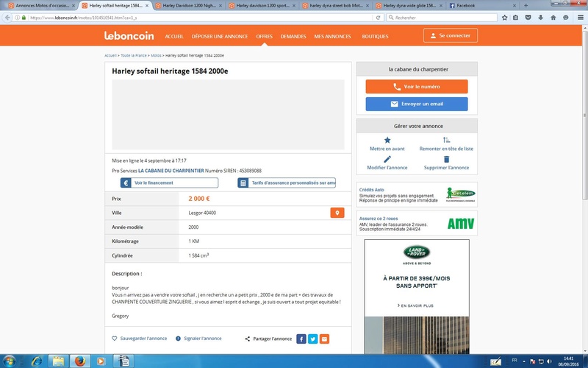Open the Firefox downloads arrow icon
The width and height of the screenshot is (588, 368).
(541, 18)
